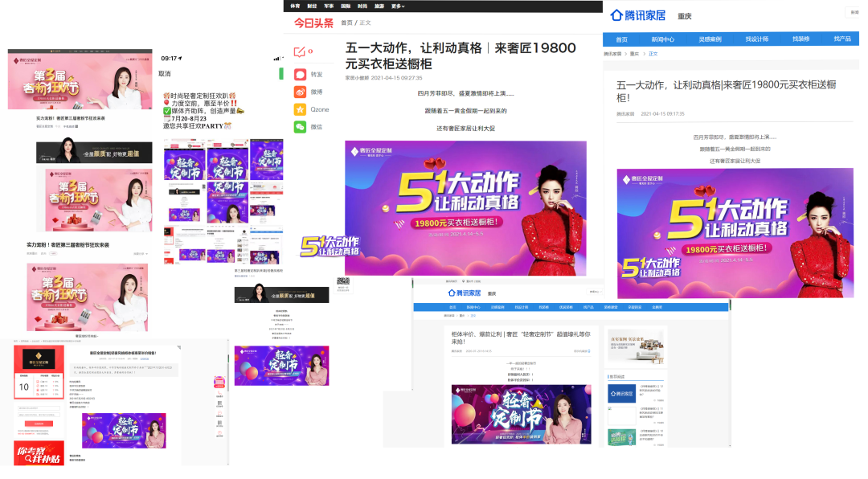Click 灵感案例 in the top-right blue navbar
The height and width of the screenshot is (479, 868).
[x=709, y=39]
